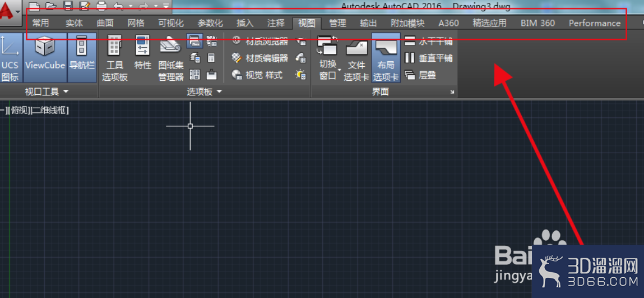
Task: Toggle the 导航栏 navigation bar button
Action: 81,58
